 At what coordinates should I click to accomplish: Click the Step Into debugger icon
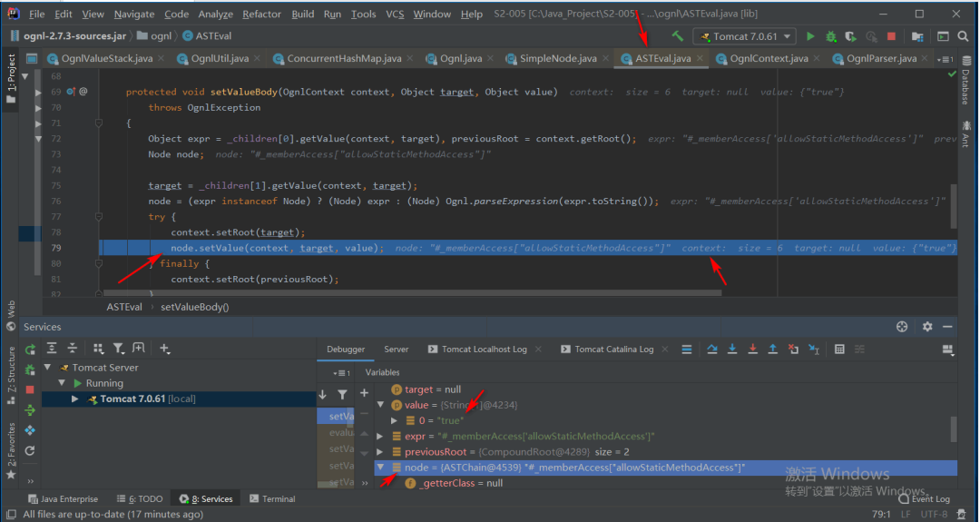(732, 349)
